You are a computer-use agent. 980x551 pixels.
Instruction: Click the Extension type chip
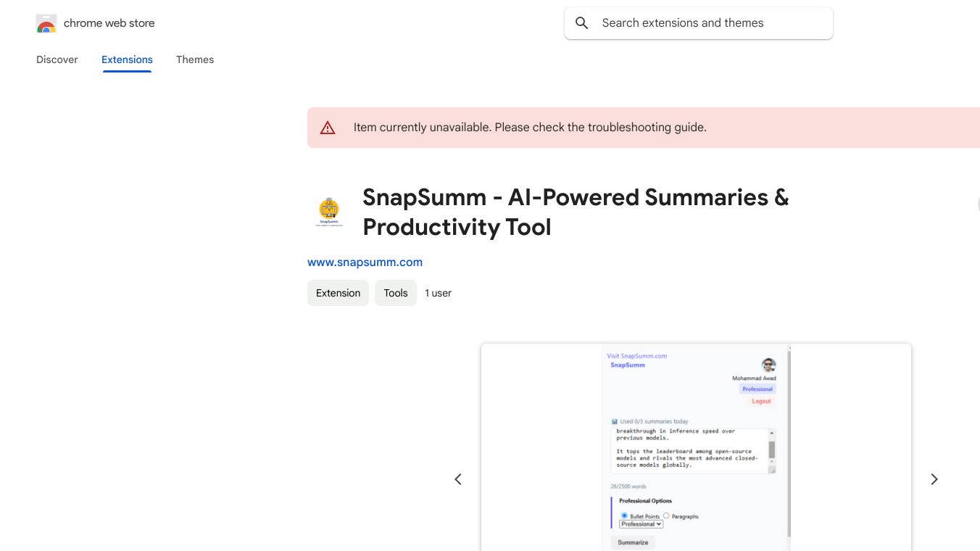click(x=338, y=293)
